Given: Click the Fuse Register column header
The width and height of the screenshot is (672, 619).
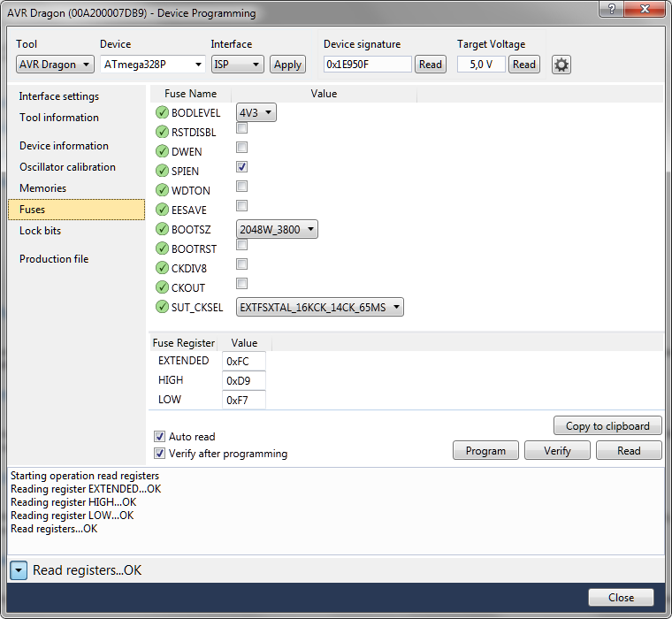Looking at the screenshot, I should 183,343.
